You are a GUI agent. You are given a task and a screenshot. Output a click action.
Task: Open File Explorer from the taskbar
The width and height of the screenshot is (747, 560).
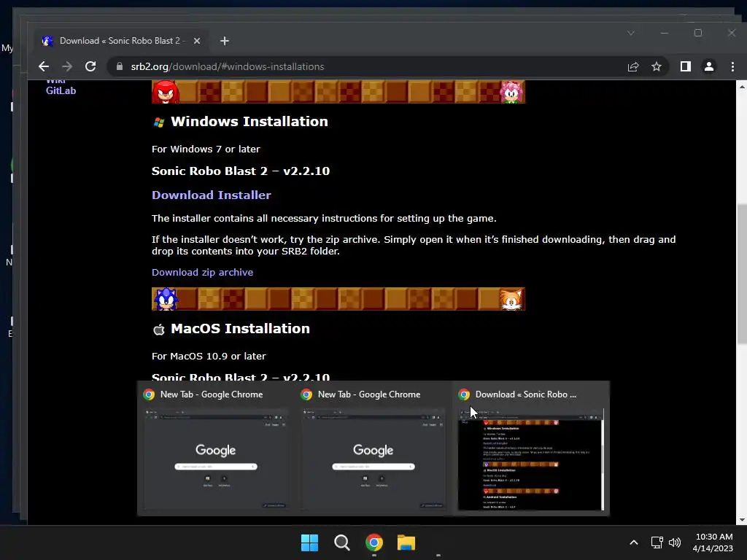pos(406,542)
